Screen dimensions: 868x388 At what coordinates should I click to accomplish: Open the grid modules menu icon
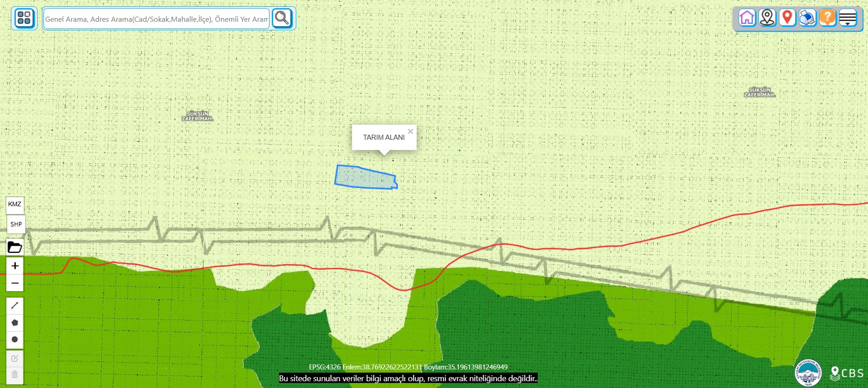(x=24, y=19)
